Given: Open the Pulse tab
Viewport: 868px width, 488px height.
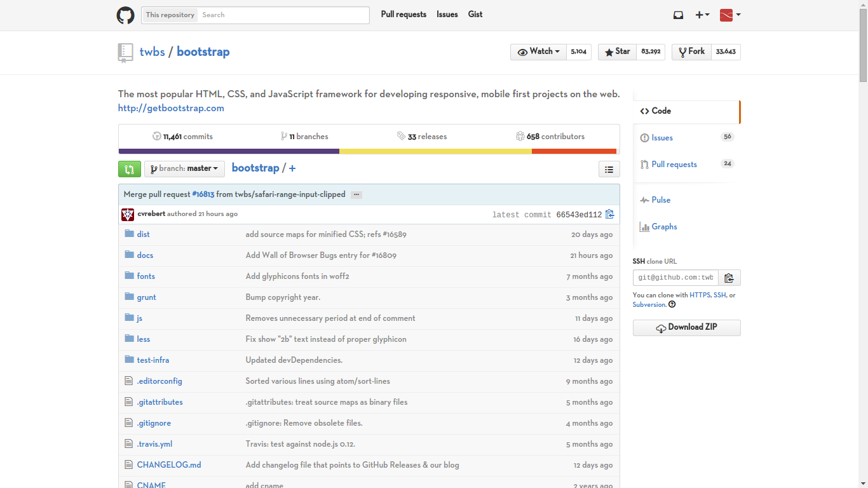Looking at the screenshot, I should pyautogui.click(x=686, y=200).
